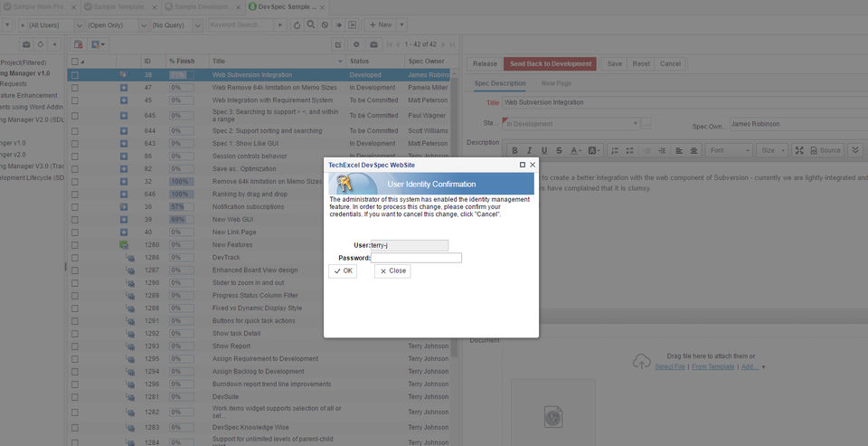Click the upload cloud icon
The height and width of the screenshot is (446, 868).
[642, 361]
